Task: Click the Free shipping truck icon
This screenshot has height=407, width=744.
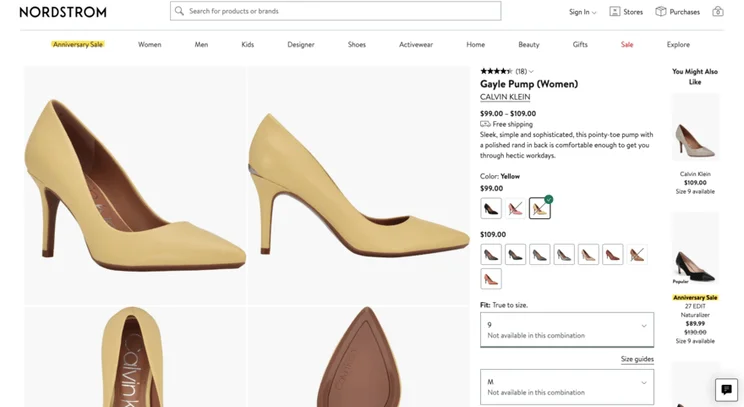Action: (x=485, y=124)
